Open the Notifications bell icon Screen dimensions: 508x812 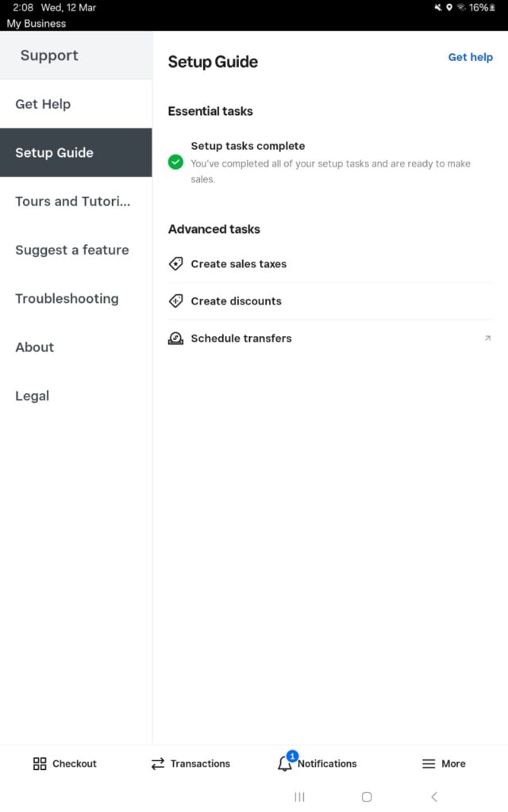(285, 764)
